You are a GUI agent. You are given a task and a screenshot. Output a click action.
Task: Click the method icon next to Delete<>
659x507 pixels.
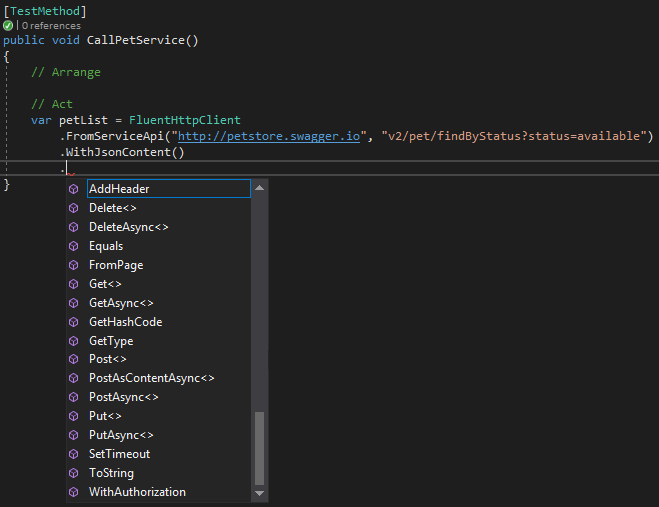(74, 208)
